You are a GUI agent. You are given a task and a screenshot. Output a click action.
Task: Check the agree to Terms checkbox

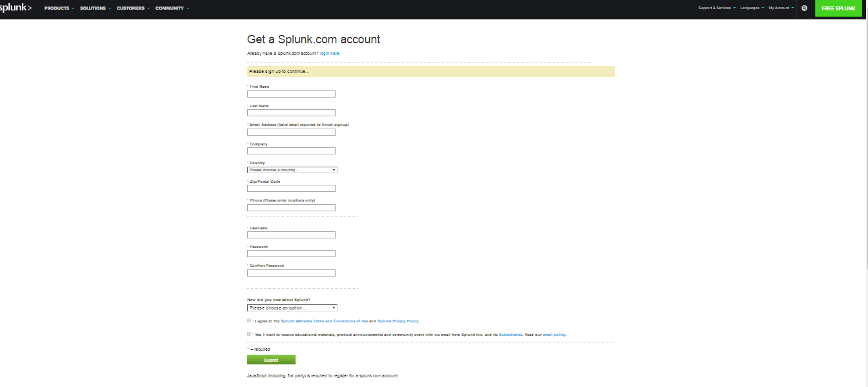(x=249, y=320)
